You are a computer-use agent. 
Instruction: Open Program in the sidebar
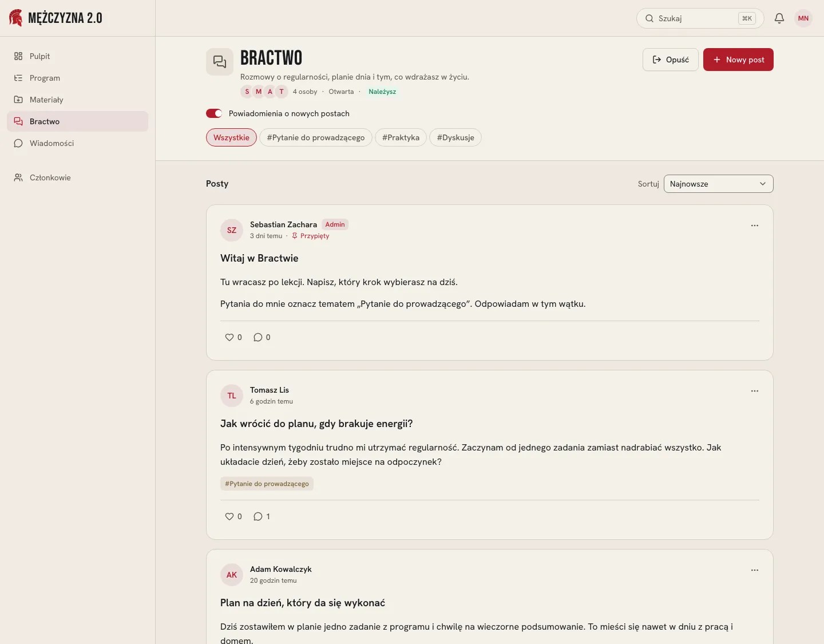tap(77, 78)
